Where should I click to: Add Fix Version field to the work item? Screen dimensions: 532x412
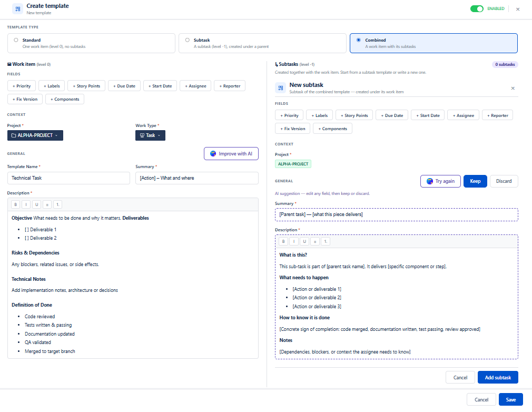coord(25,99)
